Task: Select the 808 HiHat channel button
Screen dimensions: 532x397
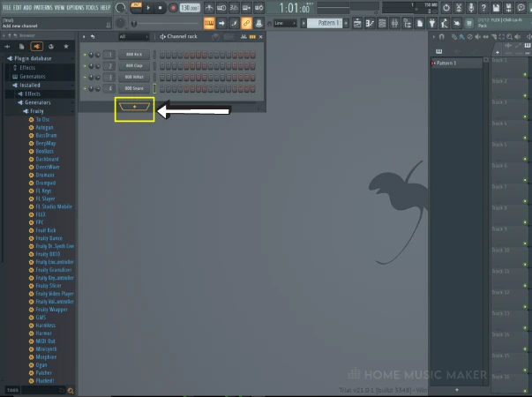Action: [134, 77]
